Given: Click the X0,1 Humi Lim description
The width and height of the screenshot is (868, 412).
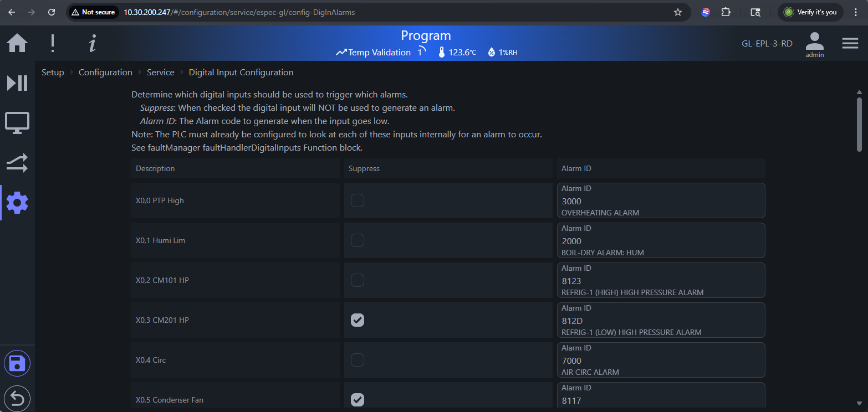Looking at the screenshot, I should pyautogui.click(x=160, y=240).
